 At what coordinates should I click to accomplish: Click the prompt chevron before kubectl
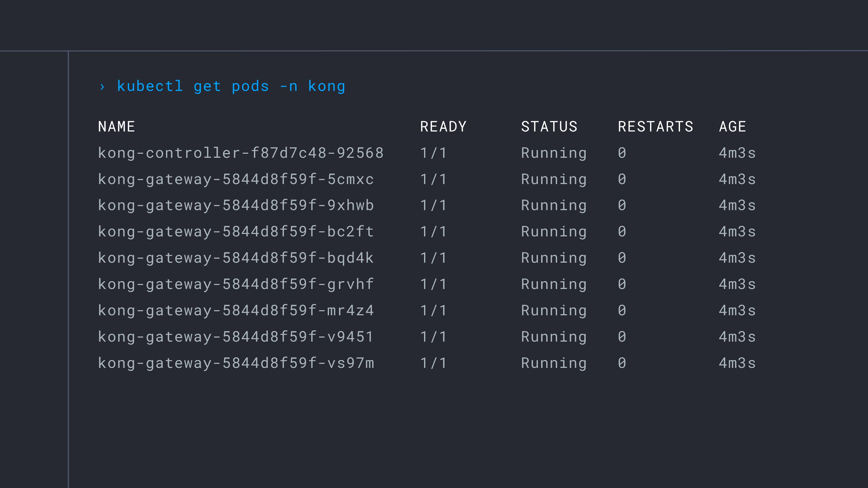pos(102,87)
